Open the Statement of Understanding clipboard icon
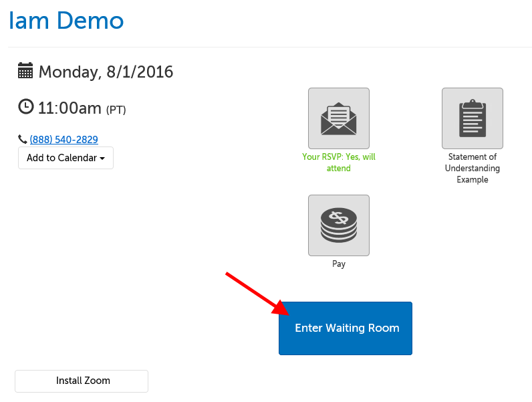This screenshot has width=532, height=402. [472, 118]
